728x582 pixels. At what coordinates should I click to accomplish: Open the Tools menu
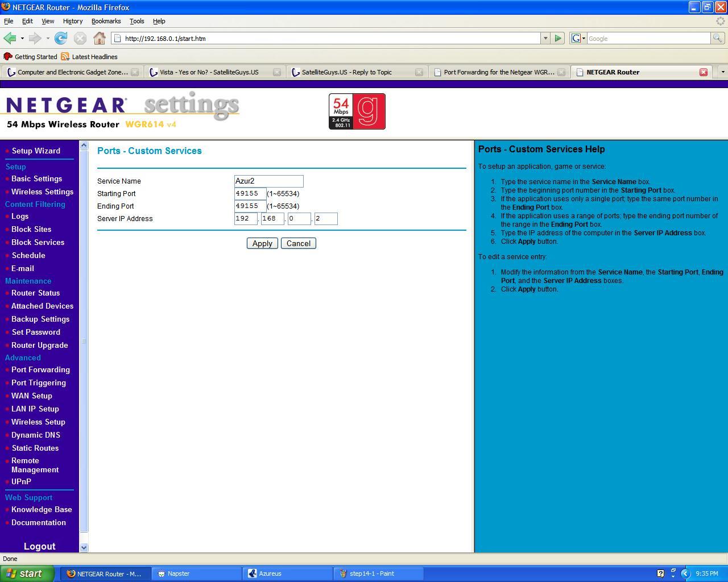click(136, 21)
